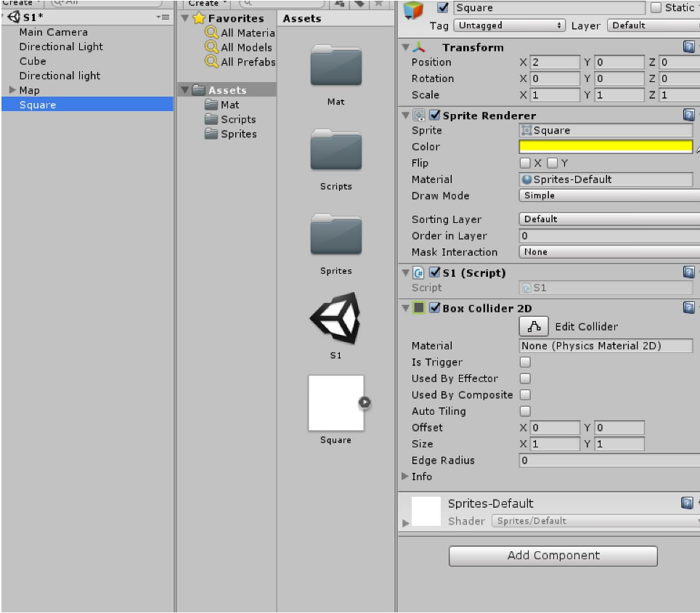Collapse the Favorites tree section
This screenshot has height=613, width=700.
click(185, 18)
